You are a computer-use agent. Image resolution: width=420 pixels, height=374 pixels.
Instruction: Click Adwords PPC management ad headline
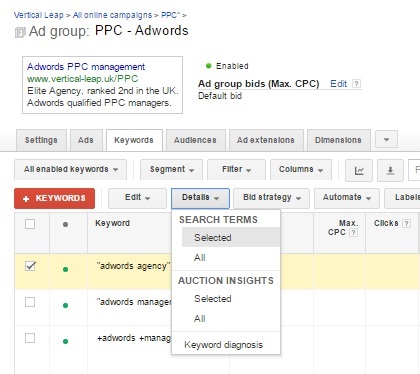[x=86, y=67]
